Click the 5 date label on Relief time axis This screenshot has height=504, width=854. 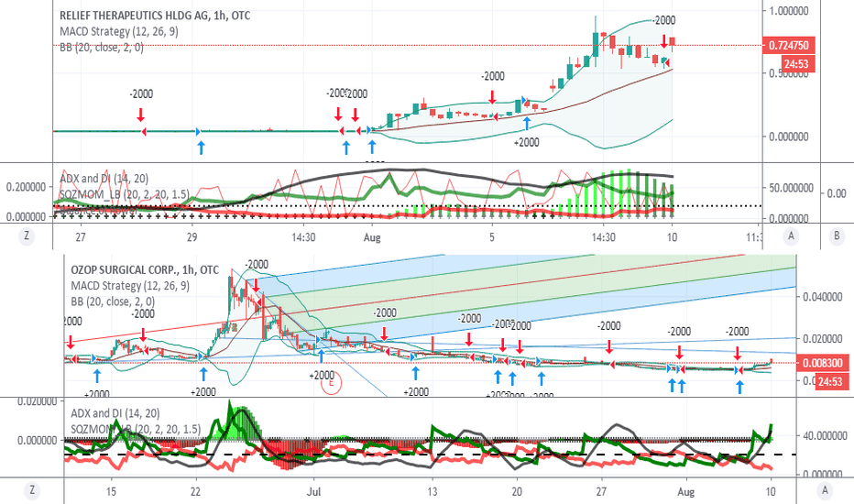click(x=492, y=237)
